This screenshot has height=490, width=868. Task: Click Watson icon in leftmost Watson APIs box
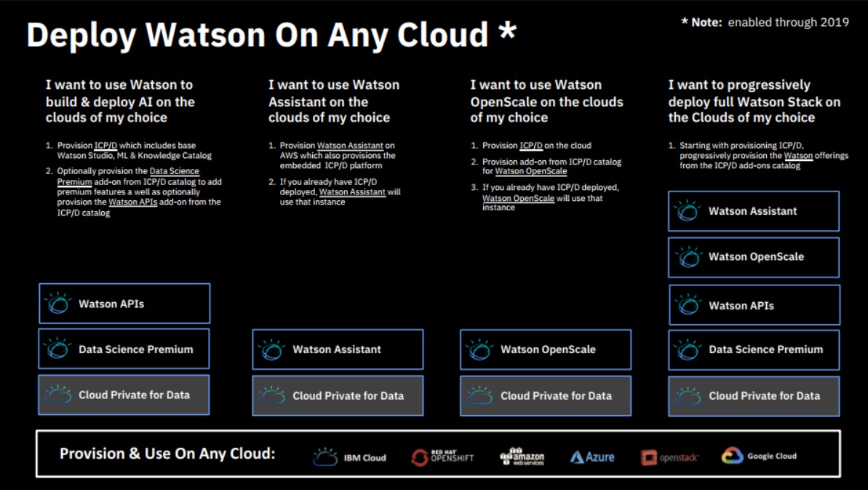coord(57,304)
